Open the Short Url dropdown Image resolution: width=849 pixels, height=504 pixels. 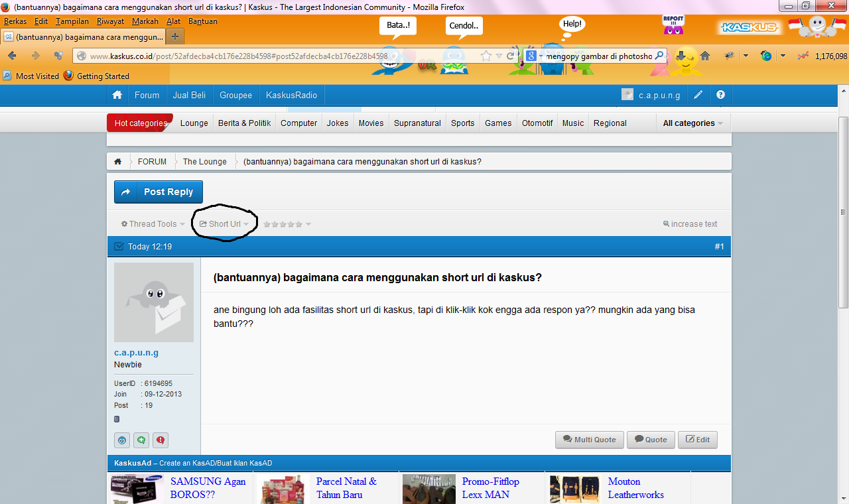click(224, 224)
